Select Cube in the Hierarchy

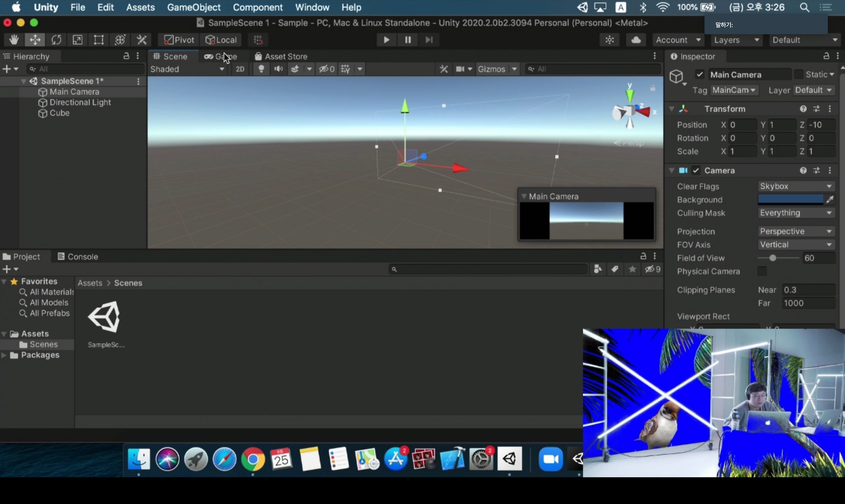[x=59, y=113]
